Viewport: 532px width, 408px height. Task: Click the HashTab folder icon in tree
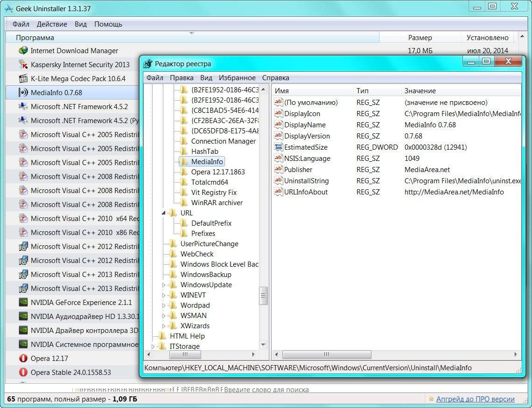point(183,151)
